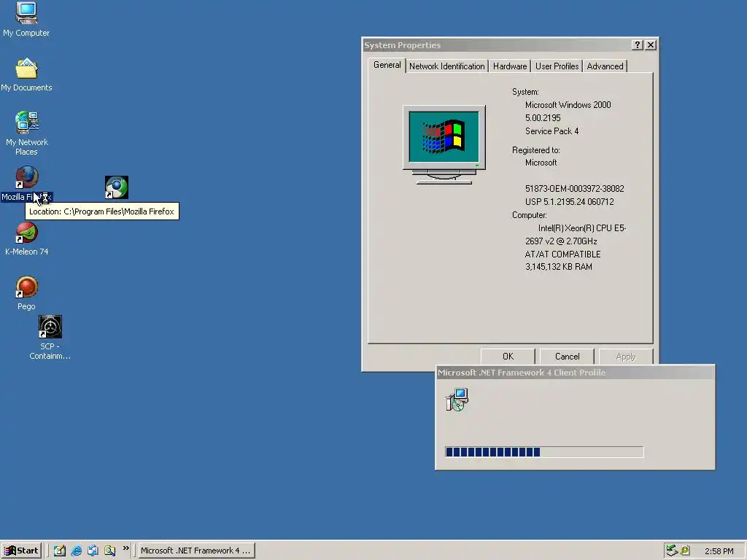Click the '3,145,132 KB RAM' text

558,267
